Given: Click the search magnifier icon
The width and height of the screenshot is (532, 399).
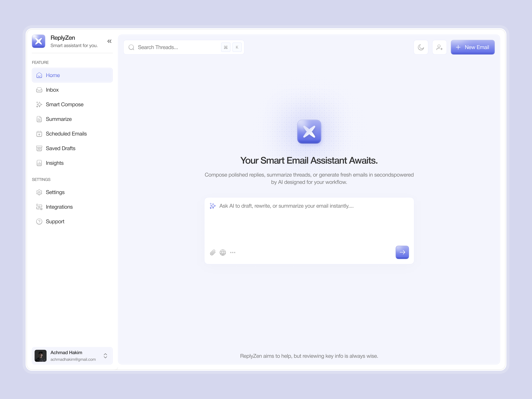Looking at the screenshot, I should pyautogui.click(x=131, y=47).
